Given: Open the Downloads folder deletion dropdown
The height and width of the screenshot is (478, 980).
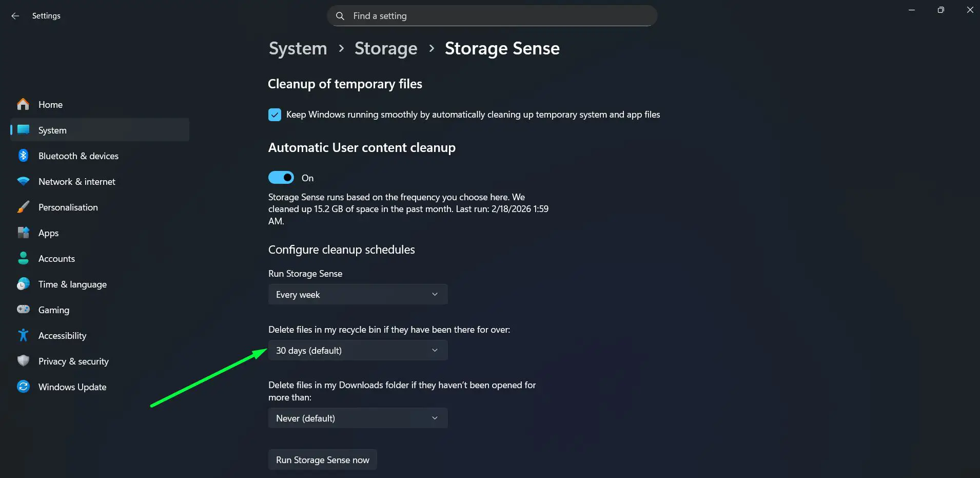Looking at the screenshot, I should coord(358,418).
